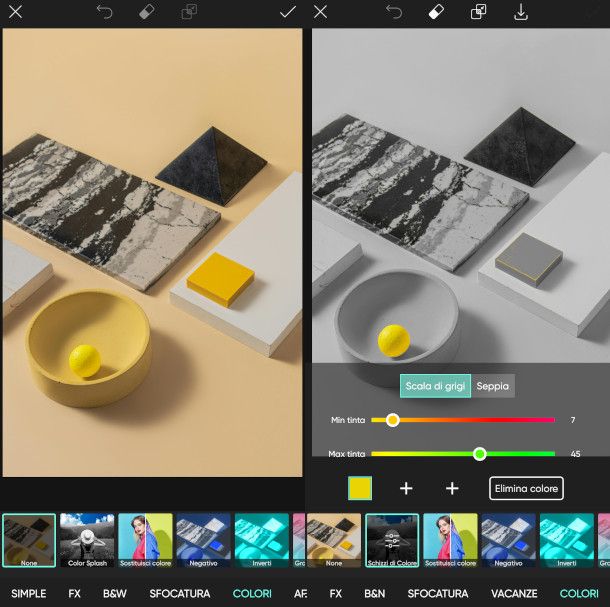Open SFOCATURA tab in right panel

(x=438, y=593)
